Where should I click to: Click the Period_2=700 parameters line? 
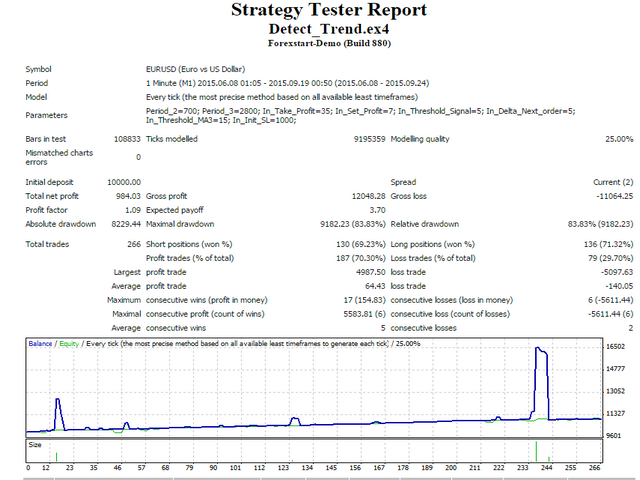click(360, 111)
